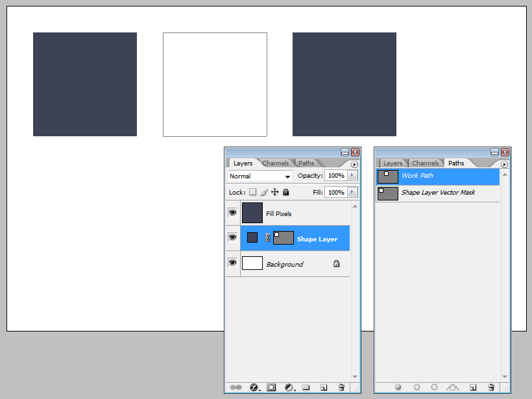This screenshot has height=399, width=532.
Task: Click the Shape Layer vector mask thumbnail
Action: click(x=284, y=238)
